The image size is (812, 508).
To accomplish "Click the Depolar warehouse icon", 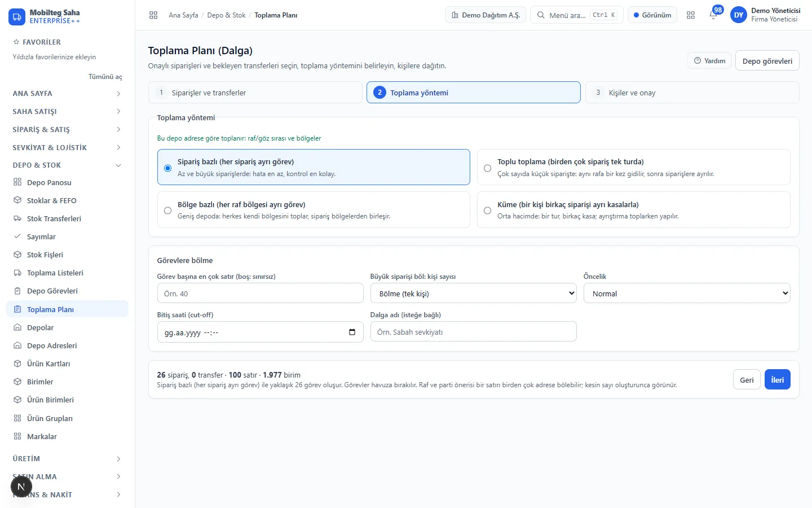I will pos(17,327).
